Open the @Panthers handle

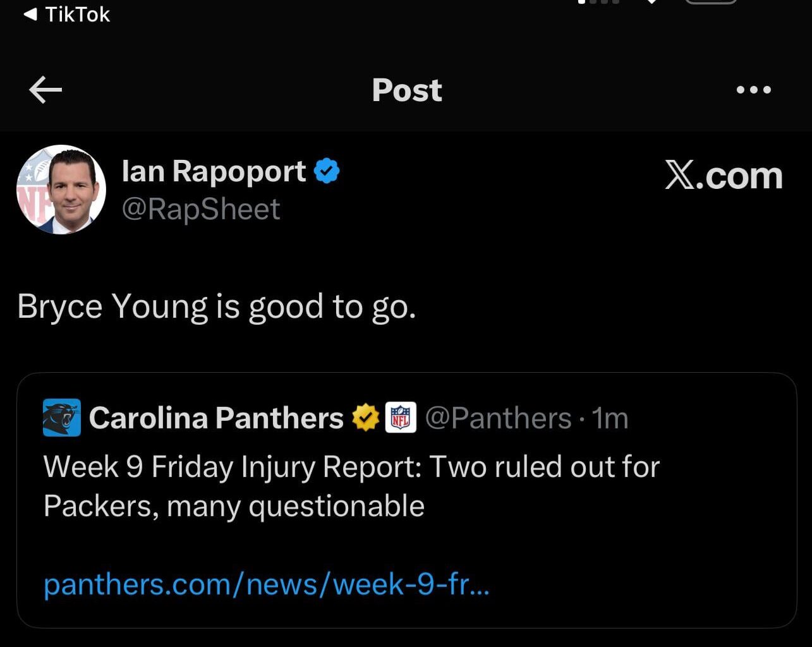click(x=499, y=417)
